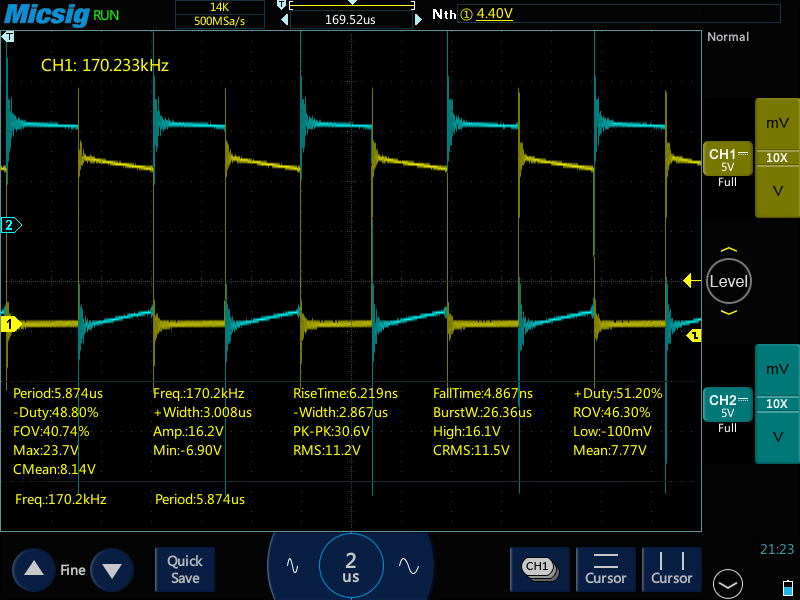
Task: Tap the 169.52us delay readout
Action: 351,20
